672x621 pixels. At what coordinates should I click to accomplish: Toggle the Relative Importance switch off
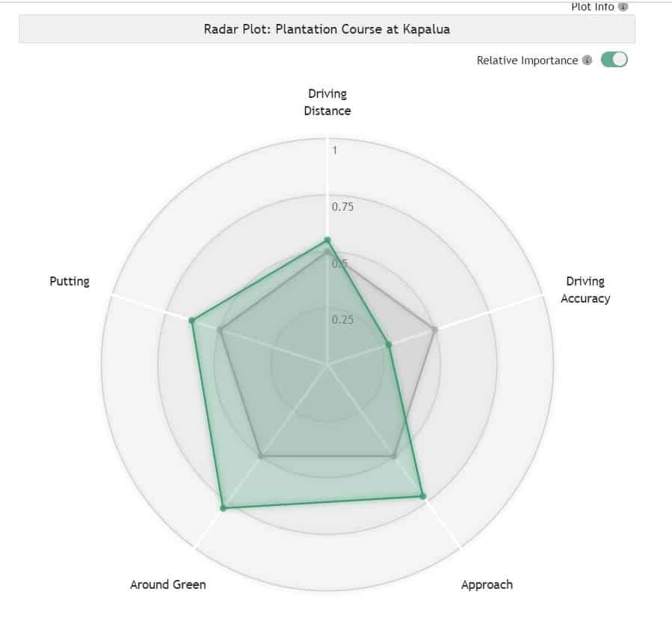click(614, 60)
